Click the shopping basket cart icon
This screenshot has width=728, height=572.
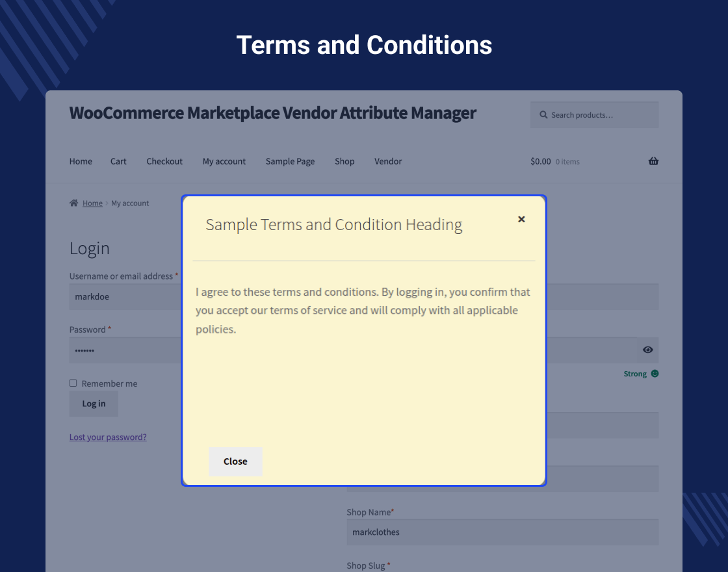click(653, 161)
